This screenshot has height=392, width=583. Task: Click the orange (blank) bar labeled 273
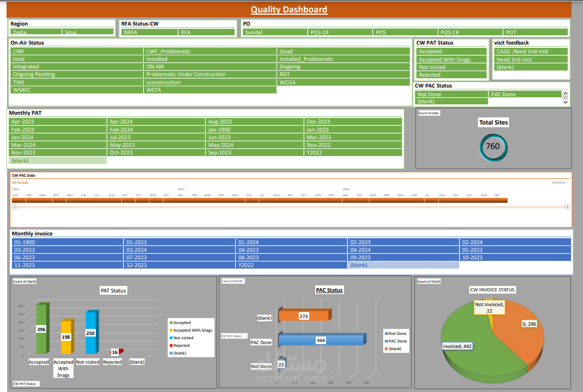click(x=304, y=315)
